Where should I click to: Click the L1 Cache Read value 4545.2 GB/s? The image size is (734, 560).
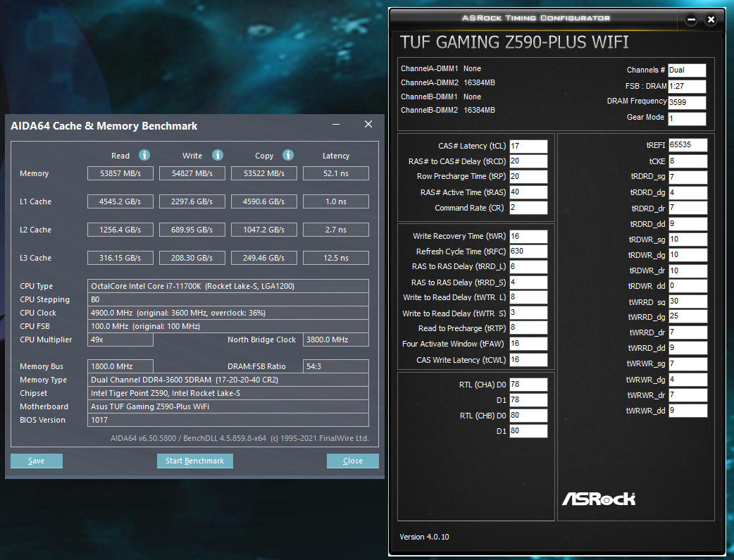point(120,201)
